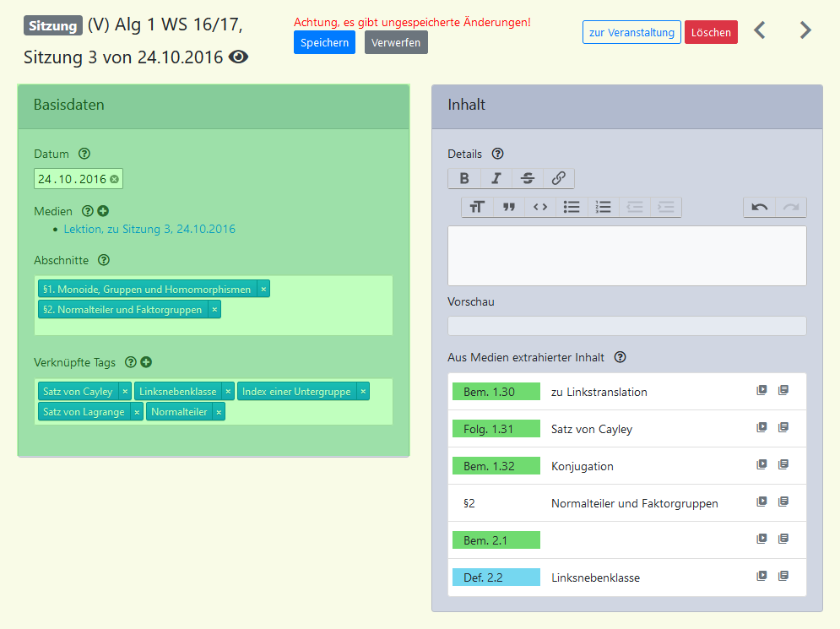The height and width of the screenshot is (629, 840).
Task: Add a linked tag with plus icon
Action: click(x=146, y=362)
